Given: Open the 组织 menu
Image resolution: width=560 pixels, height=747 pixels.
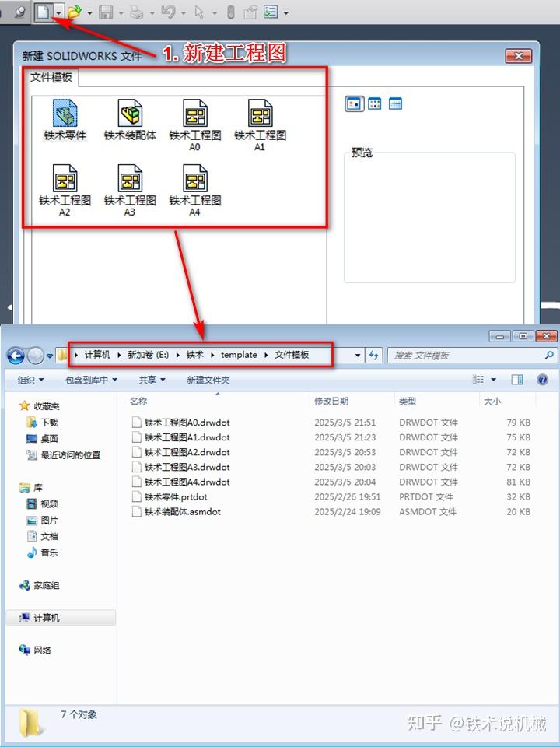Looking at the screenshot, I should [x=30, y=381].
